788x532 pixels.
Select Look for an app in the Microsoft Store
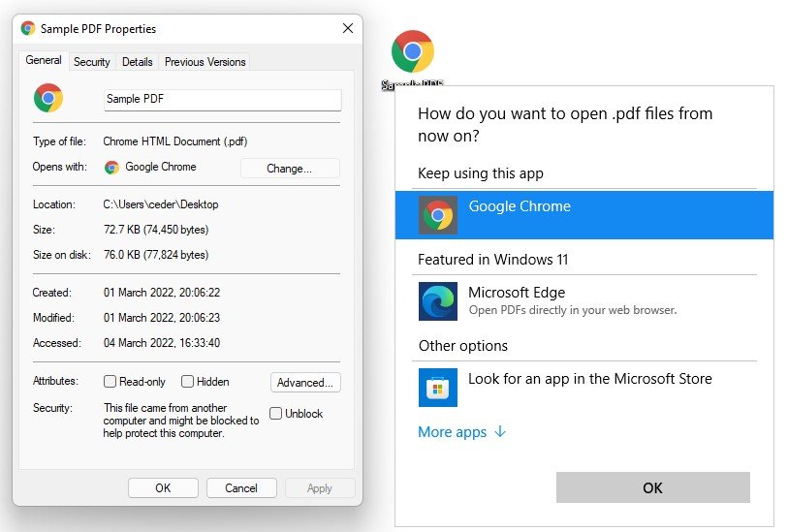583,388
